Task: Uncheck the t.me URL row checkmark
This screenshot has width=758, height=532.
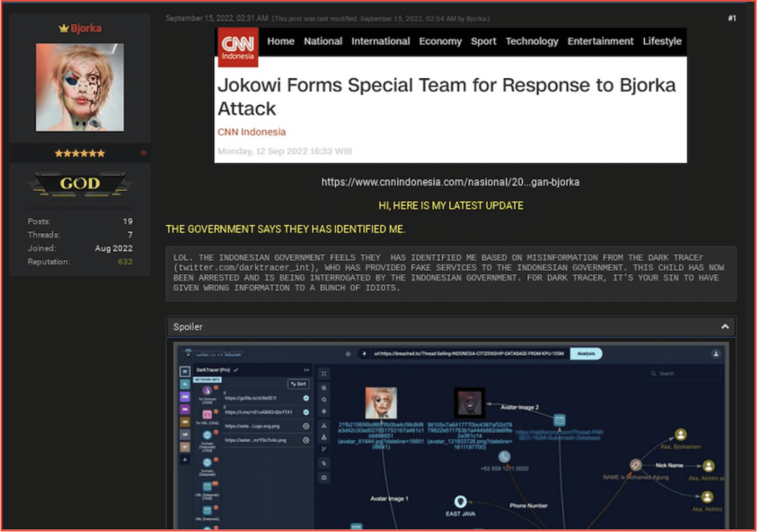Action: point(306,412)
